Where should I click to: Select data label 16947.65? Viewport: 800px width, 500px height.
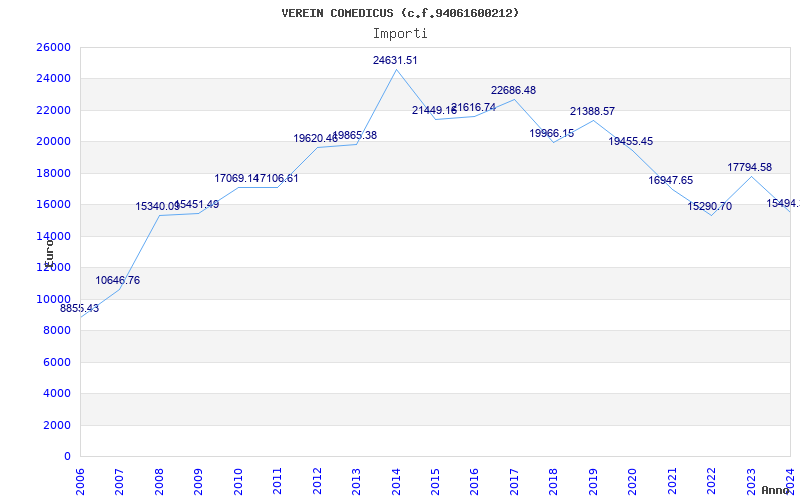(x=670, y=181)
